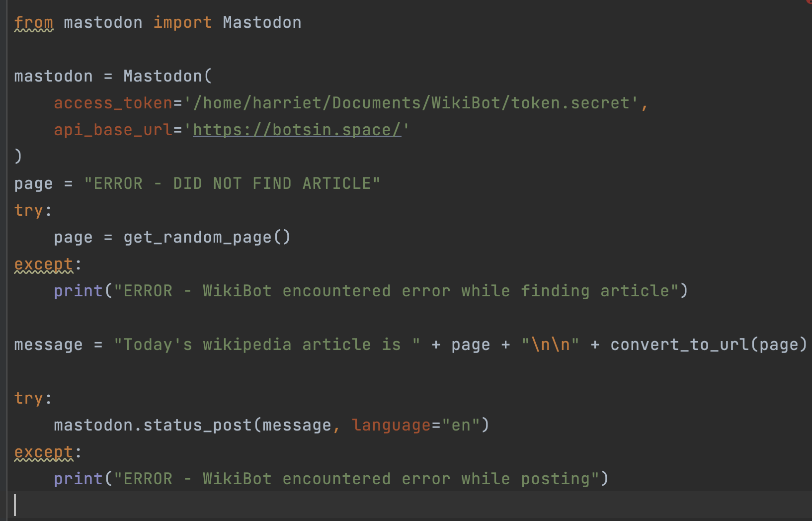Click the Mastodon( constructor call
This screenshot has height=521, width=812.
(167, 76)
